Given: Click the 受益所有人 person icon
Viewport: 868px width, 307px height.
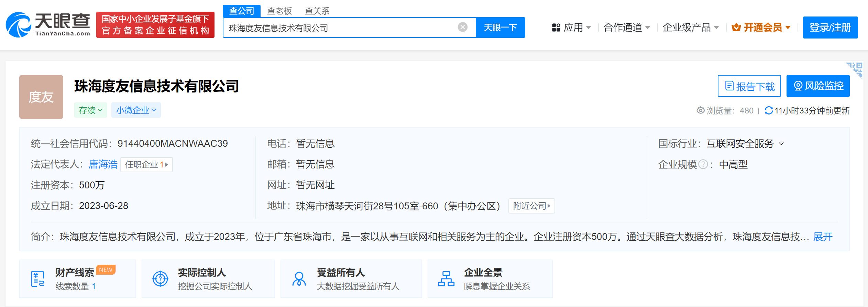Looking at the screenshot, I should 299,279.
